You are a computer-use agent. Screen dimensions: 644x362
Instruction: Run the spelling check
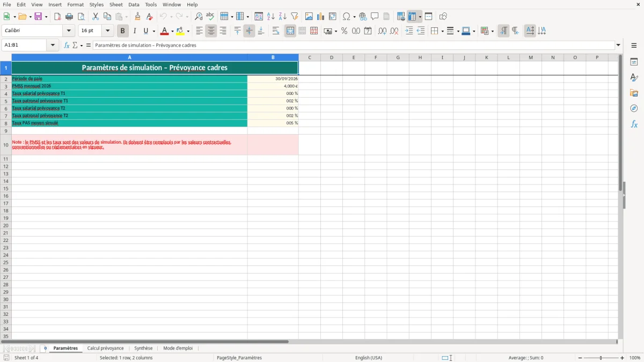click(210, 17)
